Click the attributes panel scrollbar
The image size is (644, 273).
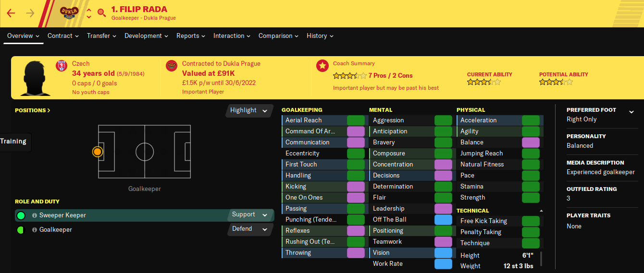click(542, 259)
